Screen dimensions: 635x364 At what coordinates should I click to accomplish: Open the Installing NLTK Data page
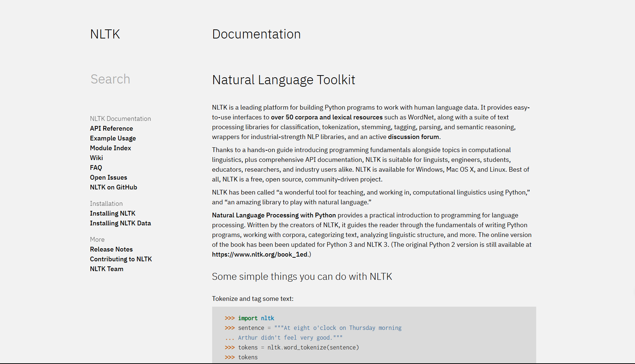coord(121,223)
